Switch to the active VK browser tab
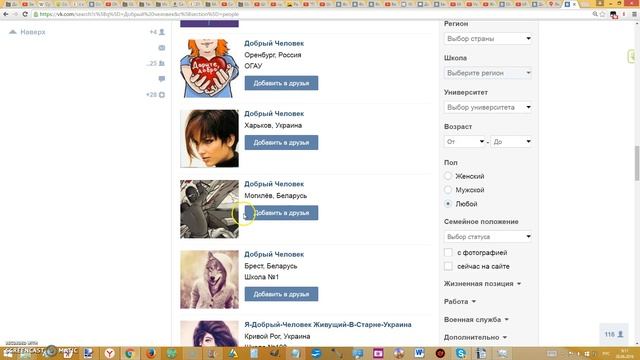This screenshot has height=360, width=640. 571,4
